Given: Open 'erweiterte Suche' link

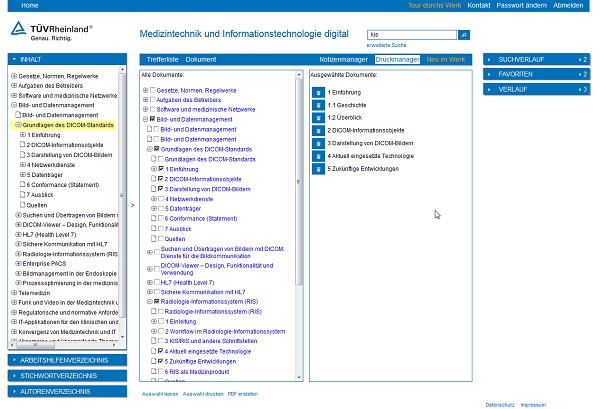Looking at the screenshot, I should (x=386, y=45).
